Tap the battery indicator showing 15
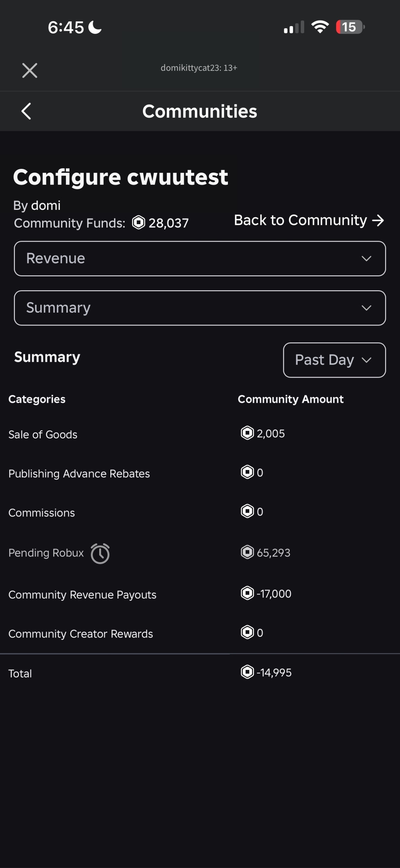Screen dimensions: 400x868 click(350, 27)
